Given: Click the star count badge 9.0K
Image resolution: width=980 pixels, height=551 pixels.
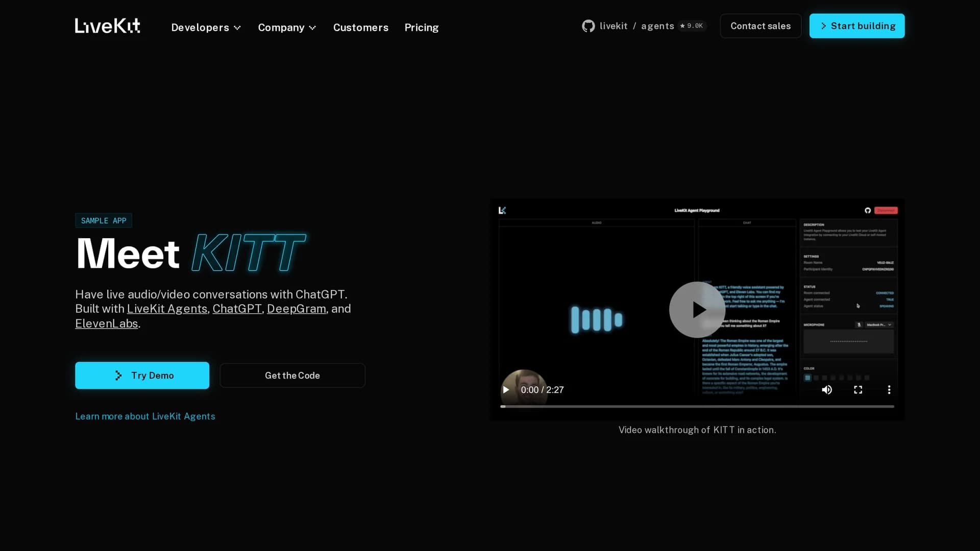Looking at the screenshot, I should [692, 26].
